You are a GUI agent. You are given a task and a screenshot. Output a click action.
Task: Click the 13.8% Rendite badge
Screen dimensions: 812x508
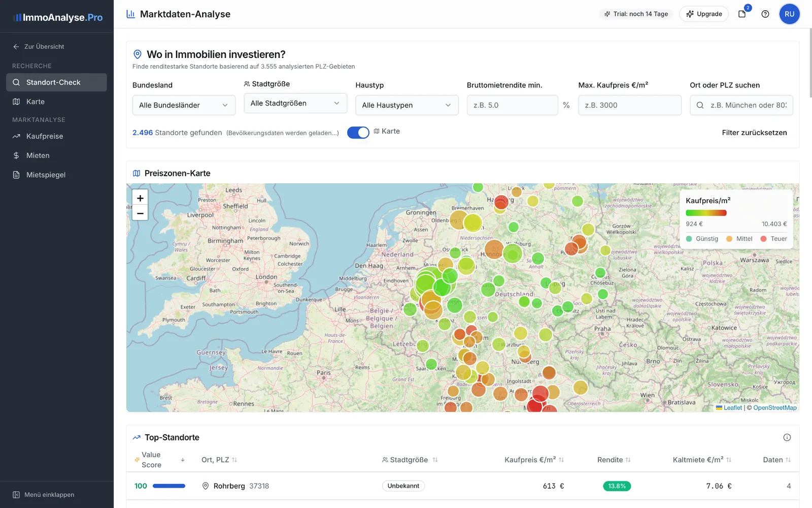coord(617,486)
